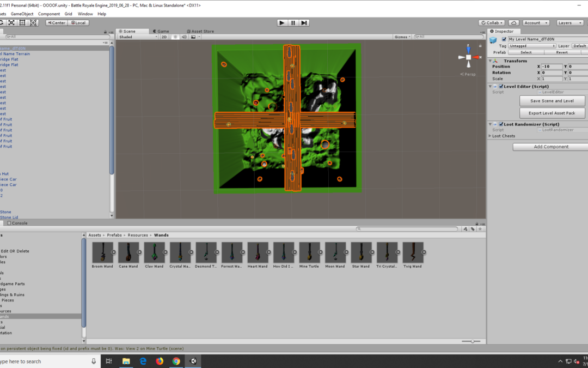Open Task View in the taskbar

click(x=109, y=361)
